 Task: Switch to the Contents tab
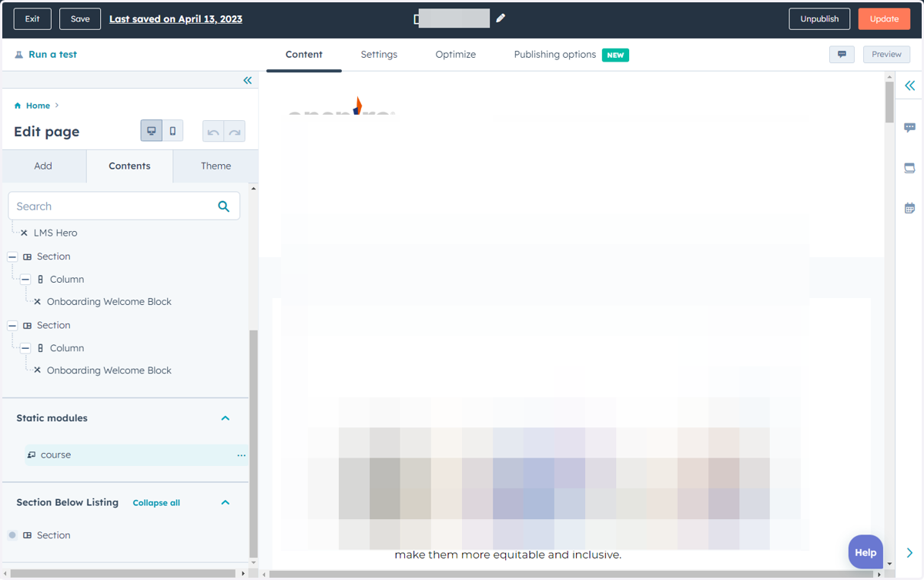129,166
